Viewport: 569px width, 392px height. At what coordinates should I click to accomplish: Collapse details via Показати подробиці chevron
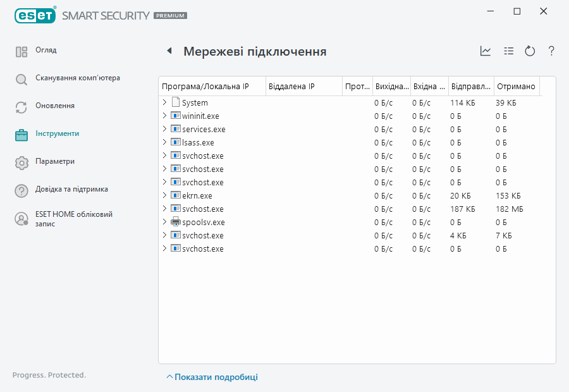point(169,376)
